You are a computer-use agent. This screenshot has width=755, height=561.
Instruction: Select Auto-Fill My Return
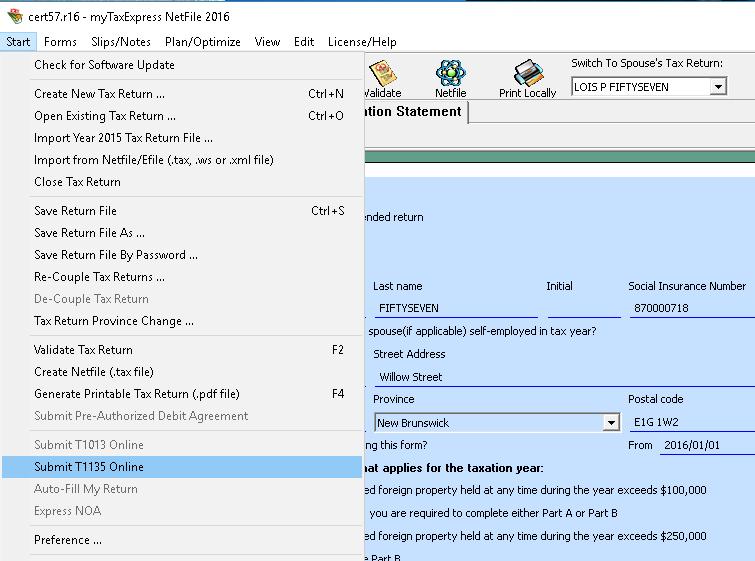[182, 489]
